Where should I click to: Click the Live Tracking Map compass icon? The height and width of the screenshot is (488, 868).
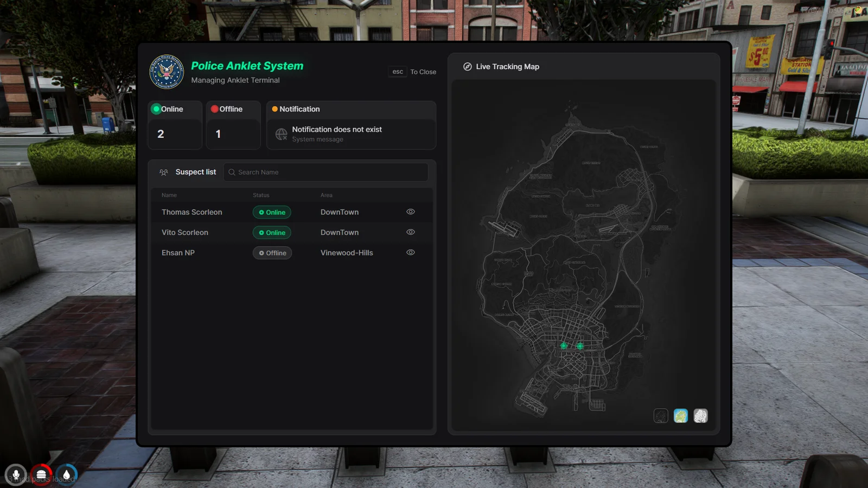click(467, 67)
